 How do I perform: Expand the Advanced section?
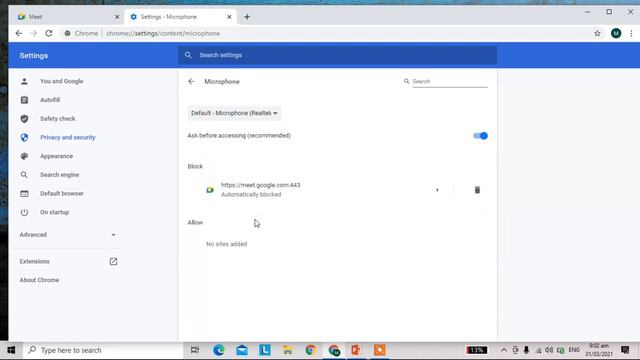click(67, 235)
